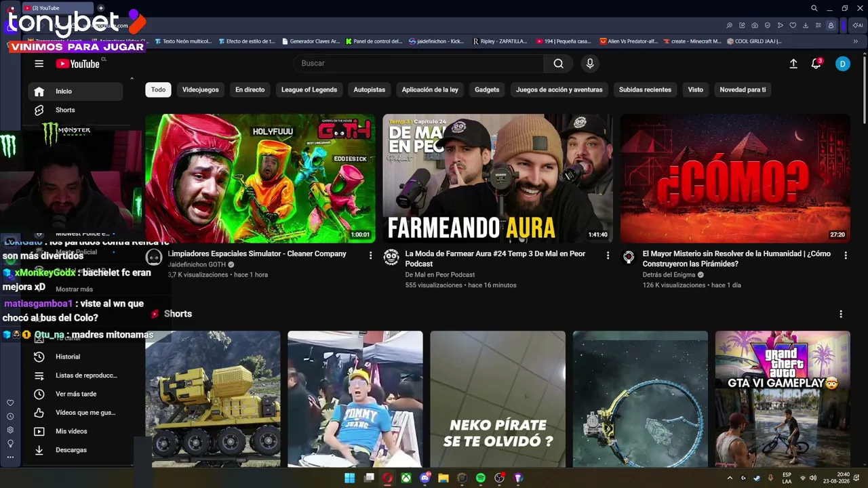Select the Videojuegos filter chip
Screen dimensions: 868x488
click(201, 89)
